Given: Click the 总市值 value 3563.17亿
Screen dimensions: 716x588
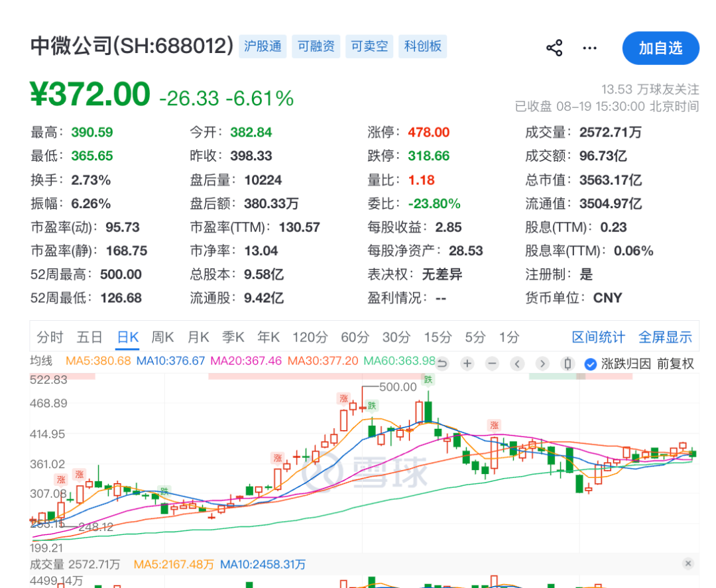Looking at the screenshot, I should (611, 180).
